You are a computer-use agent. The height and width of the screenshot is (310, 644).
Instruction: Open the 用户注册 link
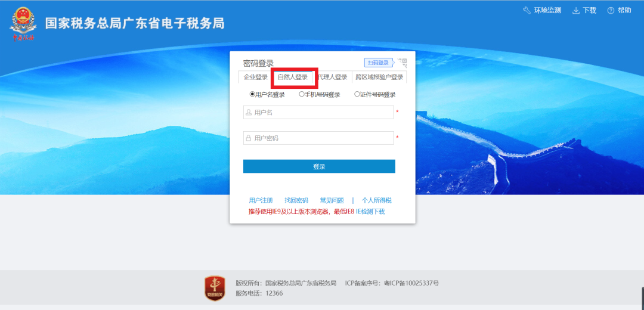(x=261, y=200)
